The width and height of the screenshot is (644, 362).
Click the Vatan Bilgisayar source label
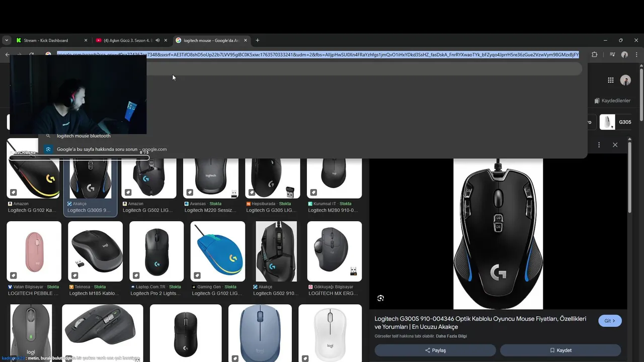coord(29,287)
